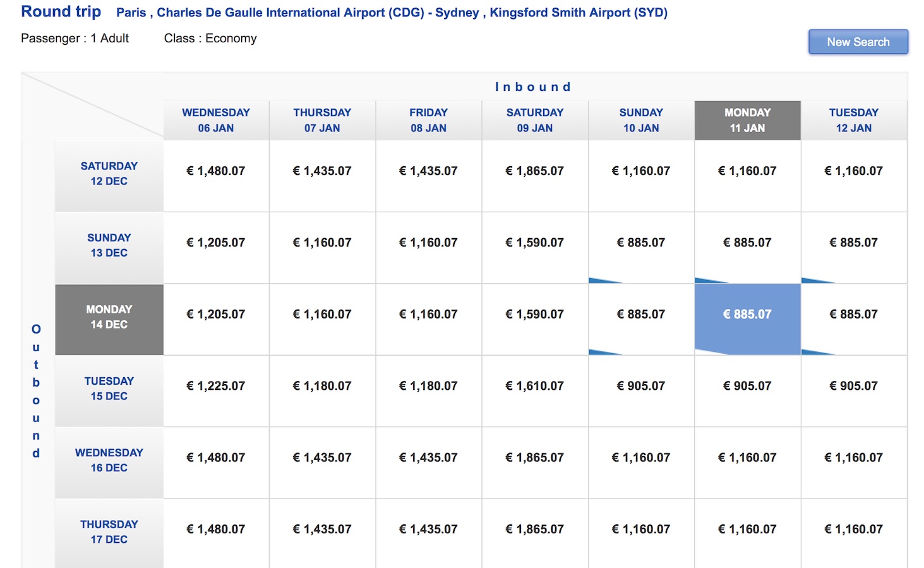The width and height of the screenshot is (924, 568).
Task: Select € 885.07 fare for 13 Dec, 12 Jan
Action: pos(854,248)
